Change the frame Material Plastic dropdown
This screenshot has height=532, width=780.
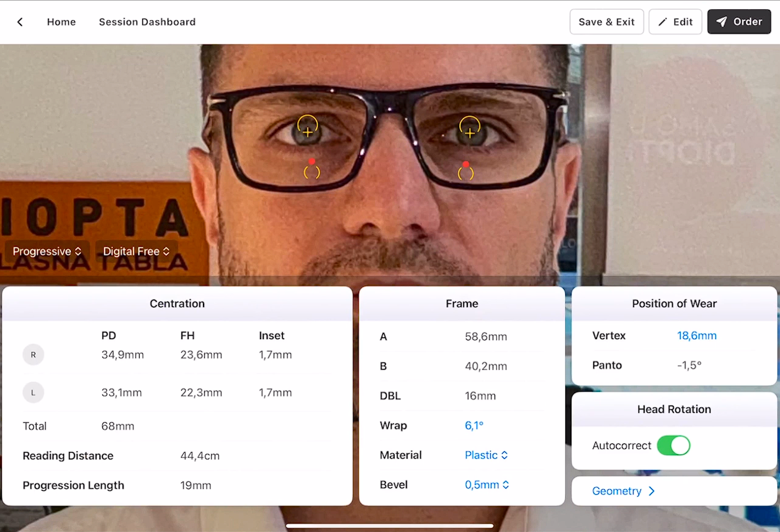pos(486,455)
